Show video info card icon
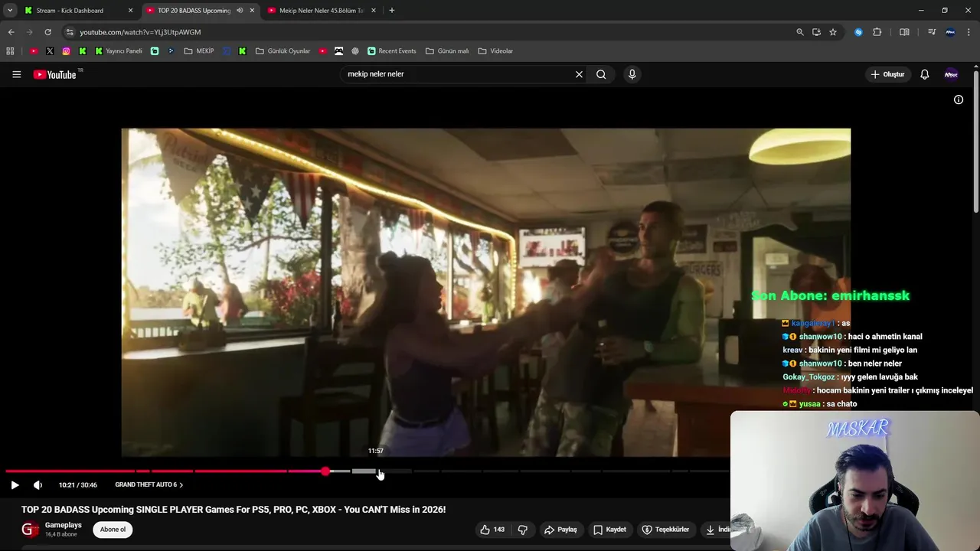The height and width of the screenshot is (551, 980). 958,99
